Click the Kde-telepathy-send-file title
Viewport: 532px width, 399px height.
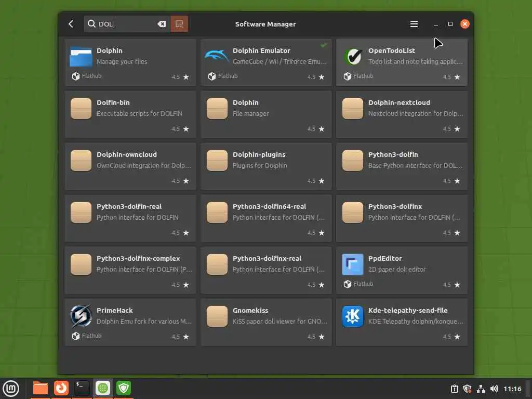[x=408, y=310]
